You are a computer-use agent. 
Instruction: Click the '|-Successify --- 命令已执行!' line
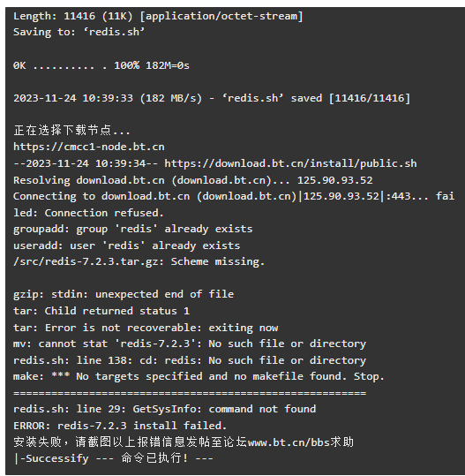point(114,458)
